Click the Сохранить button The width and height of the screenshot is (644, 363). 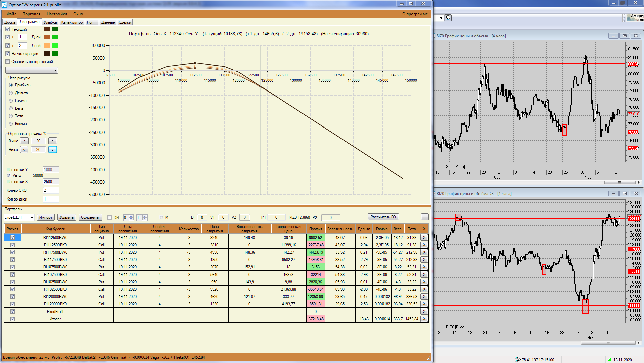pyautogui.click(x=90, y=217)
